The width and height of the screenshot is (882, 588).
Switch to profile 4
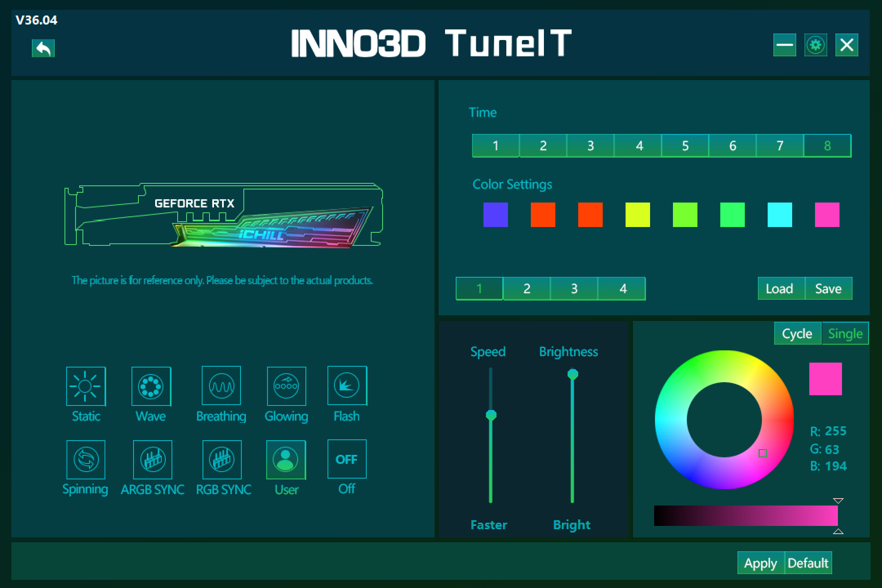coord(622,289)
